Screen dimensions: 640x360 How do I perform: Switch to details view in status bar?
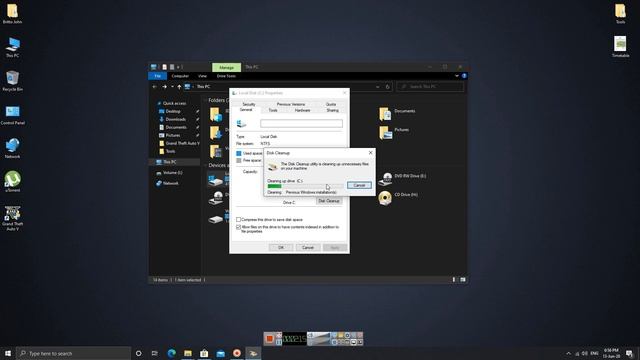pos(453,280)
